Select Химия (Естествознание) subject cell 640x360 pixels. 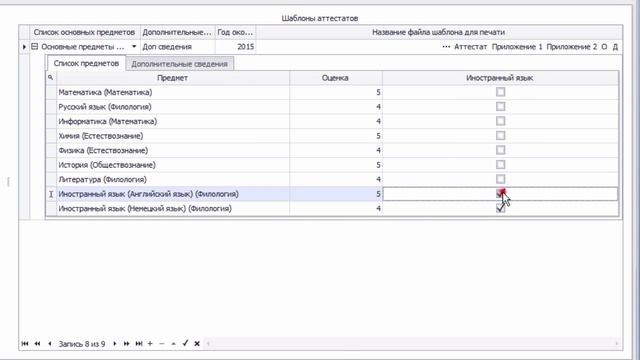173,136
